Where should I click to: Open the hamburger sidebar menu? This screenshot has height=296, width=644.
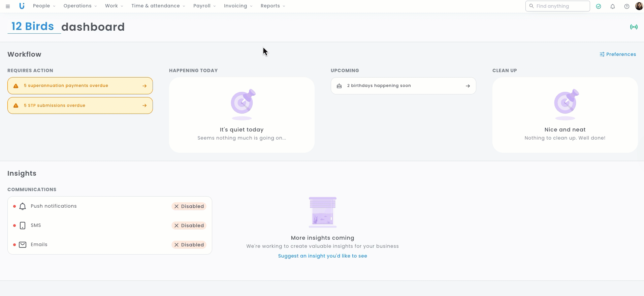(x=8, y=6)
